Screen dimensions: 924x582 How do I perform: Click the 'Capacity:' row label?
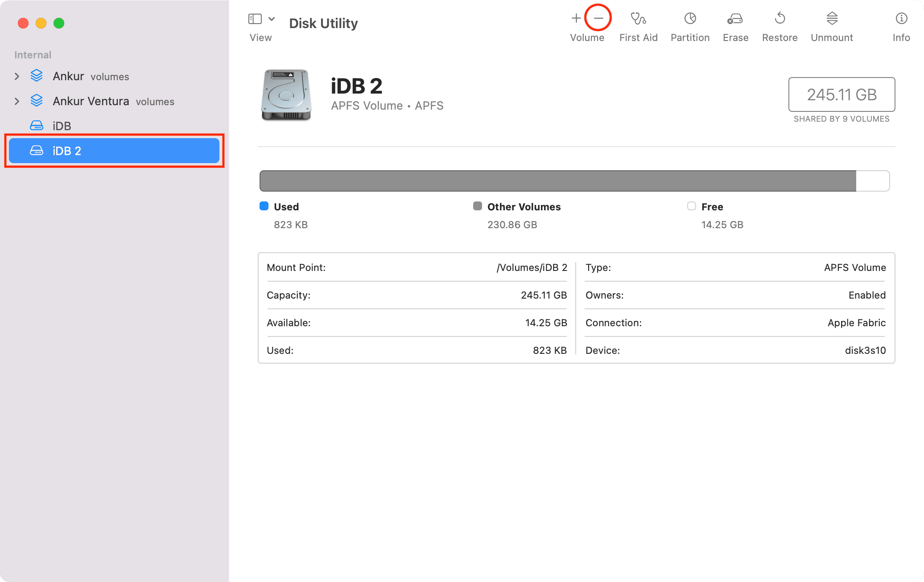coord(289,295)
